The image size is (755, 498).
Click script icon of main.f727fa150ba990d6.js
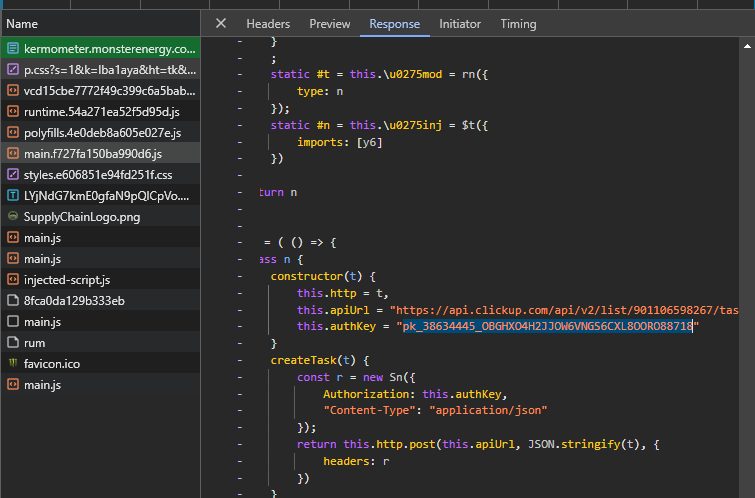13,154
